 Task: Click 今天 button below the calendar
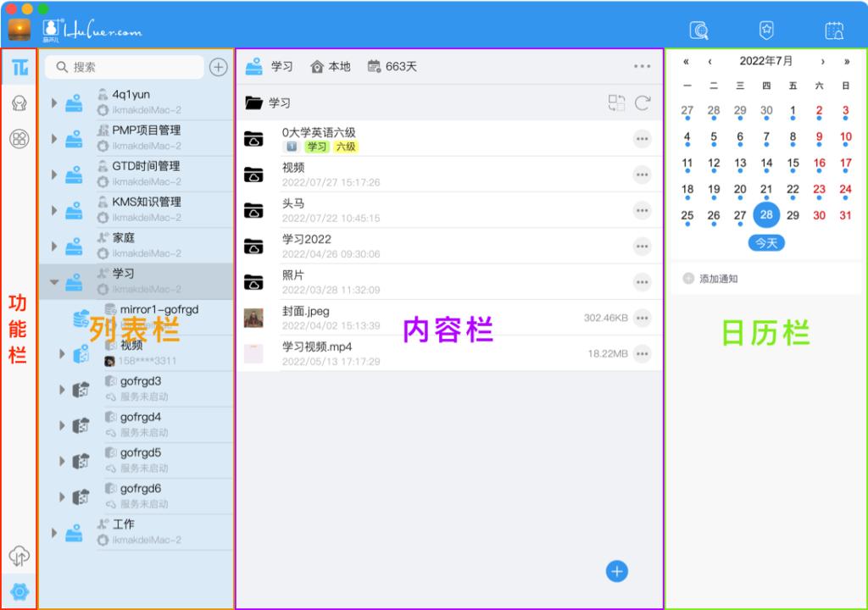[765, 243]
